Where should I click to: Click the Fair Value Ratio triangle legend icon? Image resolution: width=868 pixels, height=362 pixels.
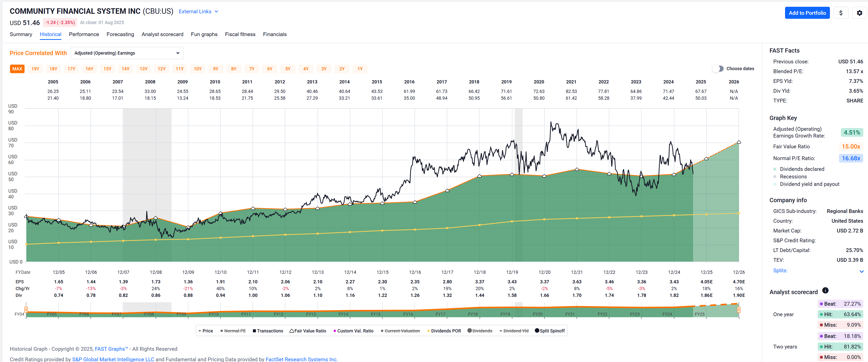[x=291, y=331]
